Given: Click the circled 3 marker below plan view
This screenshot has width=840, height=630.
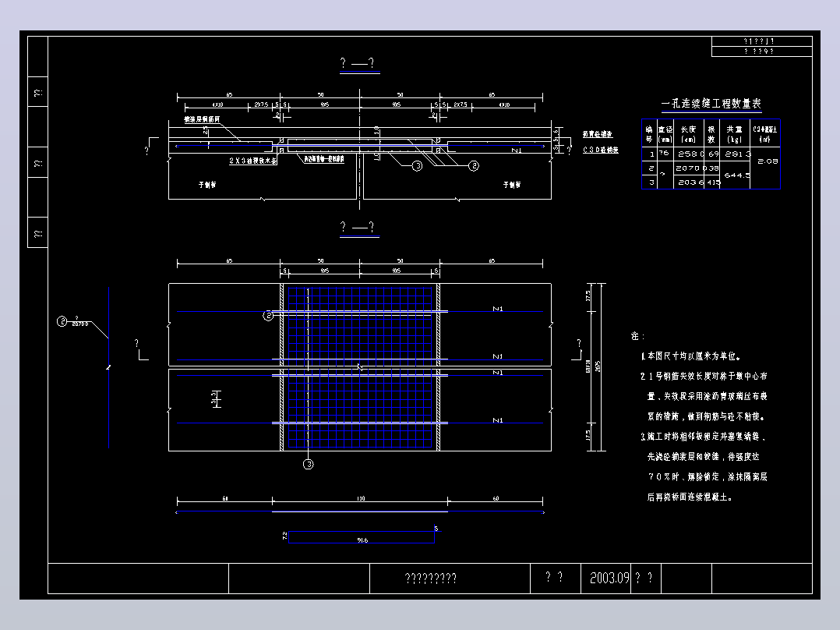Looking at the screenshot, I should pyautogui.click(x=308, y=465).
